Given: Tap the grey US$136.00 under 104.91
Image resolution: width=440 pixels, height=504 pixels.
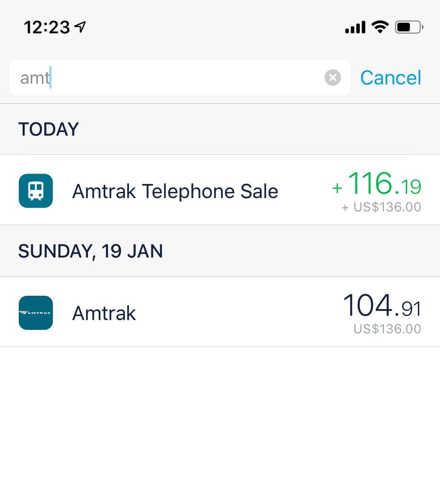Looking at the screenshot, I should point(387,329).
